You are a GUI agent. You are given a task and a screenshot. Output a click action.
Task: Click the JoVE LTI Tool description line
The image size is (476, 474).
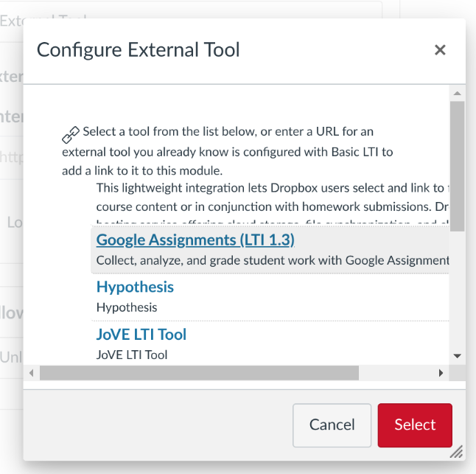132,355
